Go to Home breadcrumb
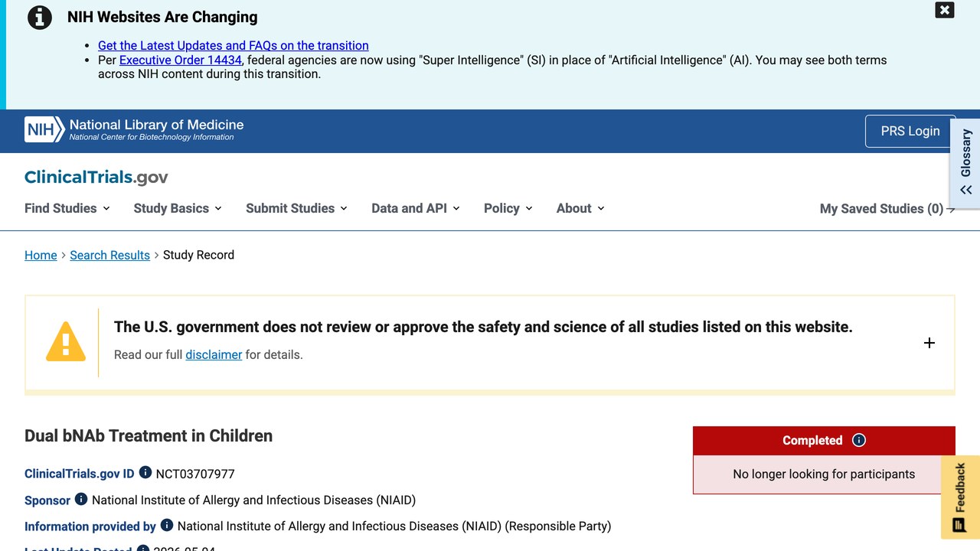 click(41, 255)
